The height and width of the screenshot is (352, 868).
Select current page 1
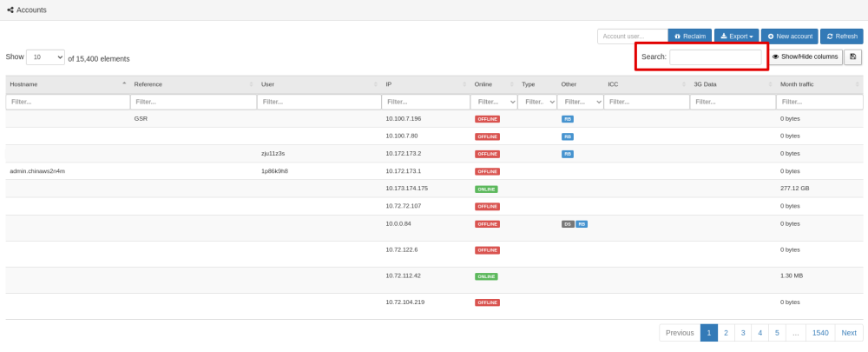[709, 333]
